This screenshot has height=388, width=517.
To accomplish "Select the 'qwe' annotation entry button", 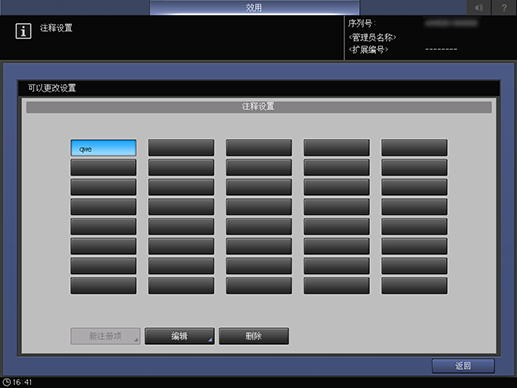I will point(103,148).
